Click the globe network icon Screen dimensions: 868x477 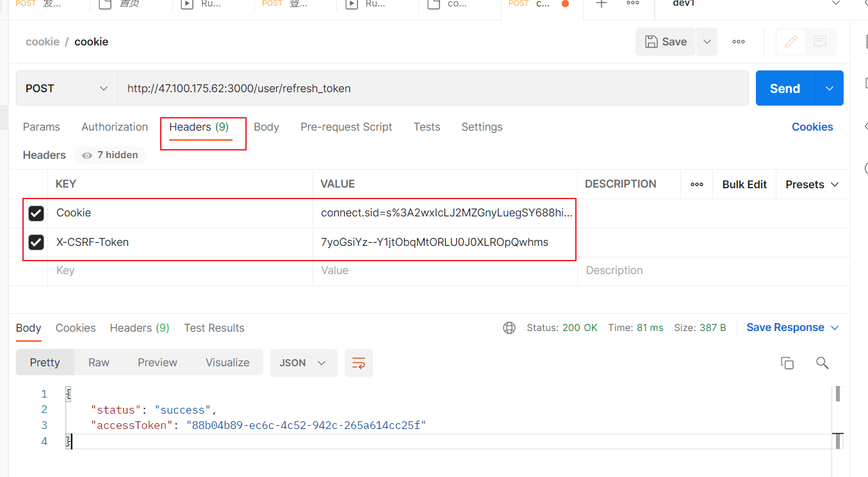509,328
